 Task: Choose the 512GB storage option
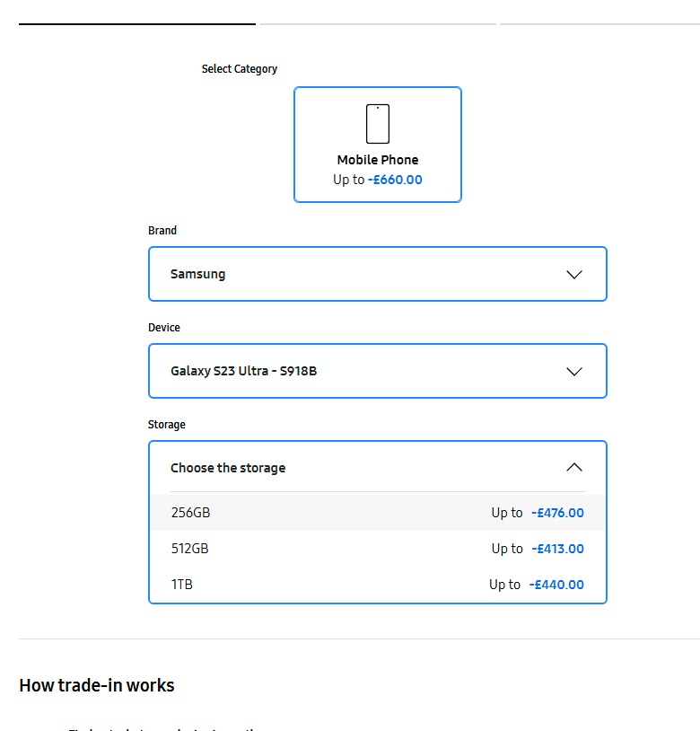378,549
